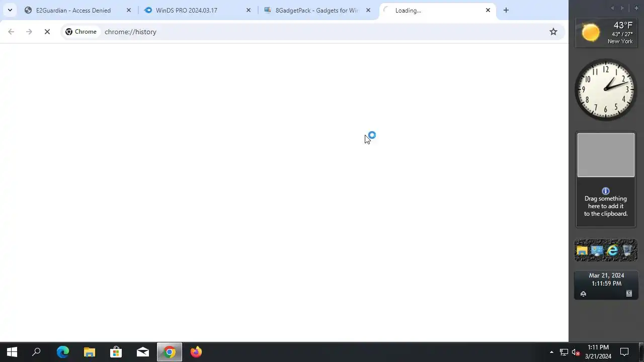
Task: Bookmark this page with the star
Action: [553, 32]
